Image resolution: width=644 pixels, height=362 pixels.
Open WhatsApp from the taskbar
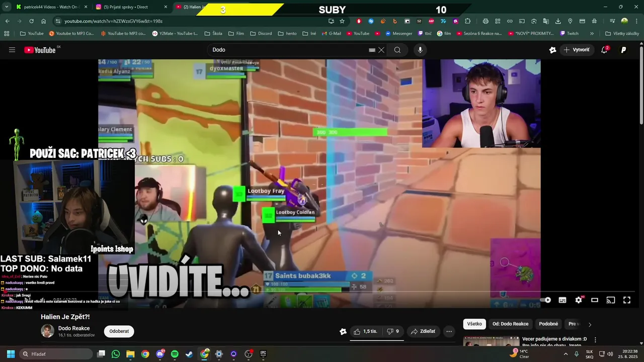pos(116,354)
